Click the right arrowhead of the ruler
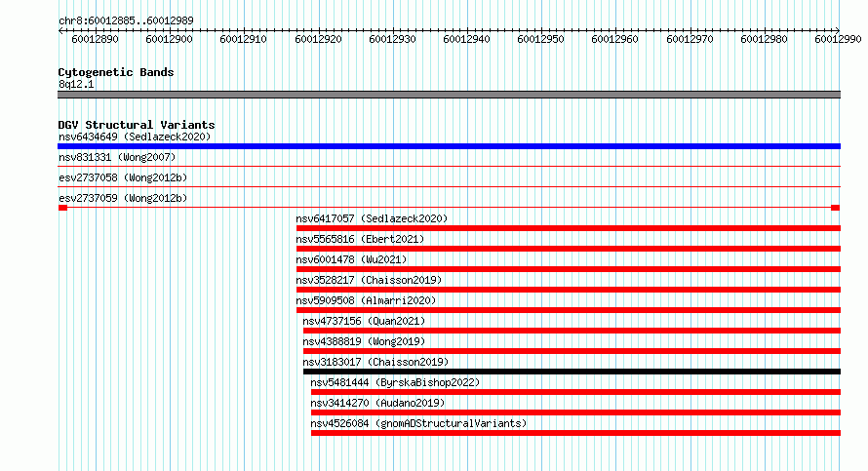Image resolution: width=868 pixels, height=471 pixels. coord(838,30)
